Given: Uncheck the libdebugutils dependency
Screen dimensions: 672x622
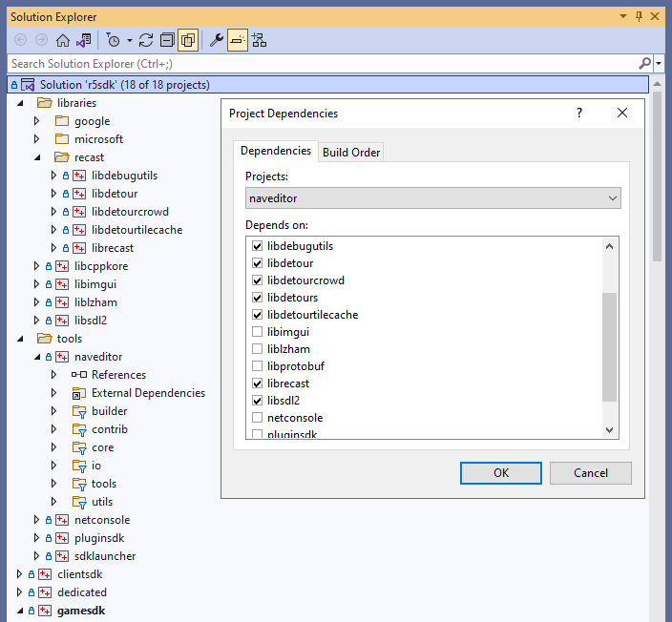Looking at the screenshot, I should coord(257,246).
